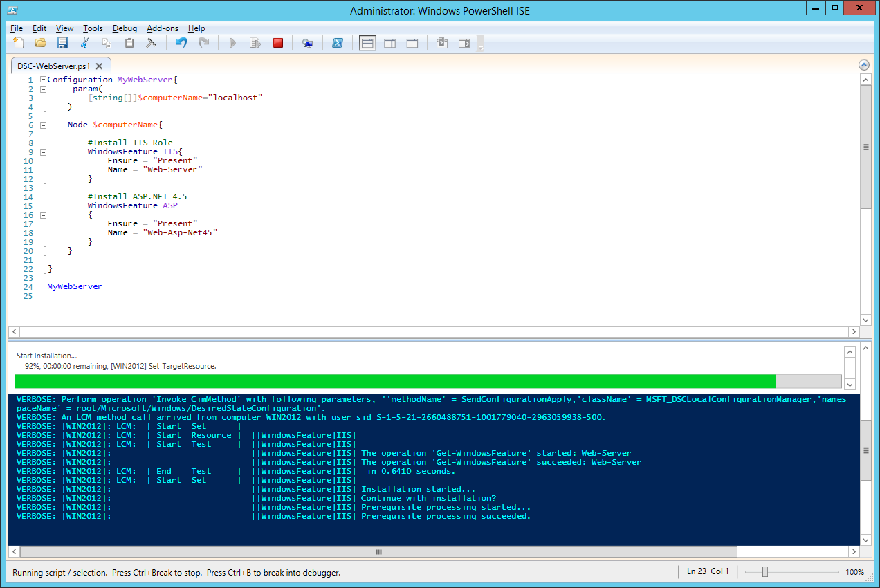Save the script with floppy icon
880x588 pixels.
63,43
